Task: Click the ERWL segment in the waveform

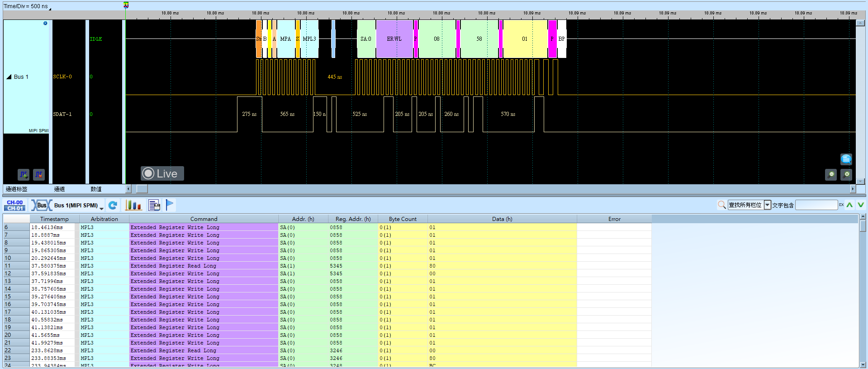Action: coord(394,39)
